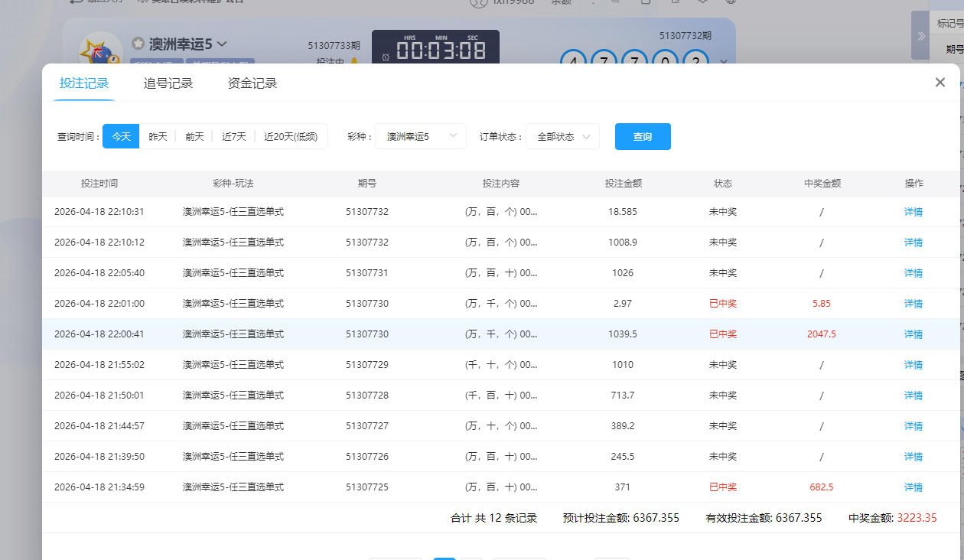Click the bet amount 713.7
Image resolution: width=964 pixels, height=560 pixels.
(623, 396)
